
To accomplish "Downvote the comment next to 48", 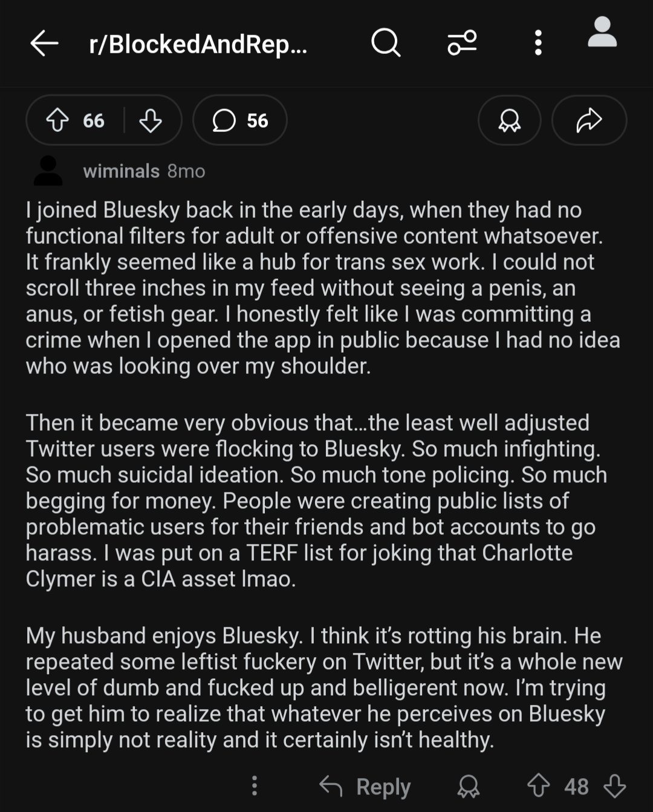I will [x=615, y=786].
